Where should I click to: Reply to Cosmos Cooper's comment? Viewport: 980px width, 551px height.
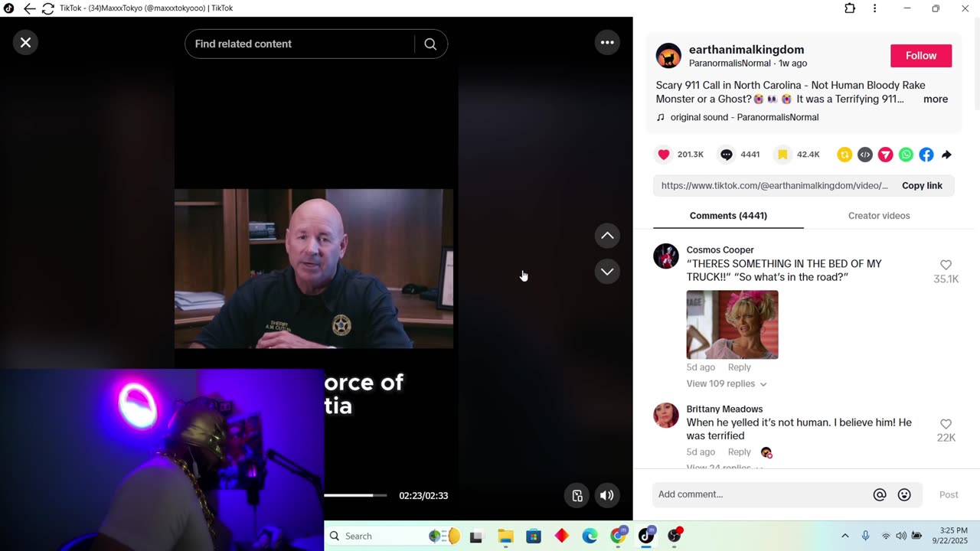739,367
